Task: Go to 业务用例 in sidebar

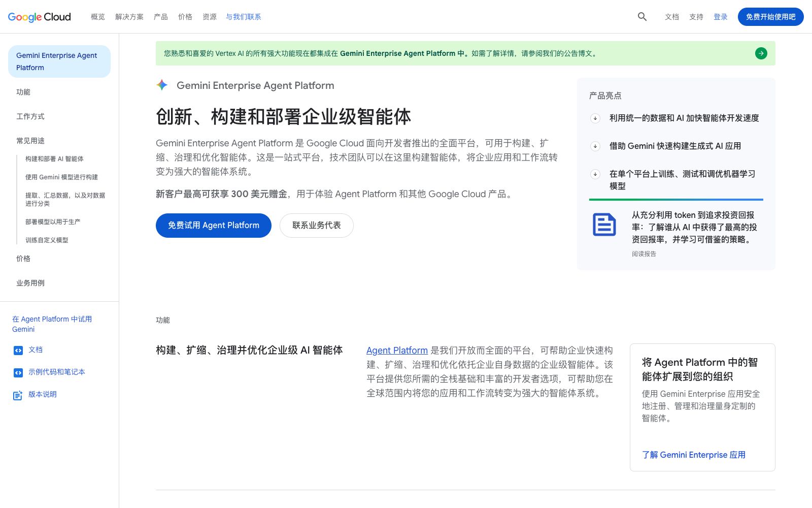Action: click(x=30, y=283)
